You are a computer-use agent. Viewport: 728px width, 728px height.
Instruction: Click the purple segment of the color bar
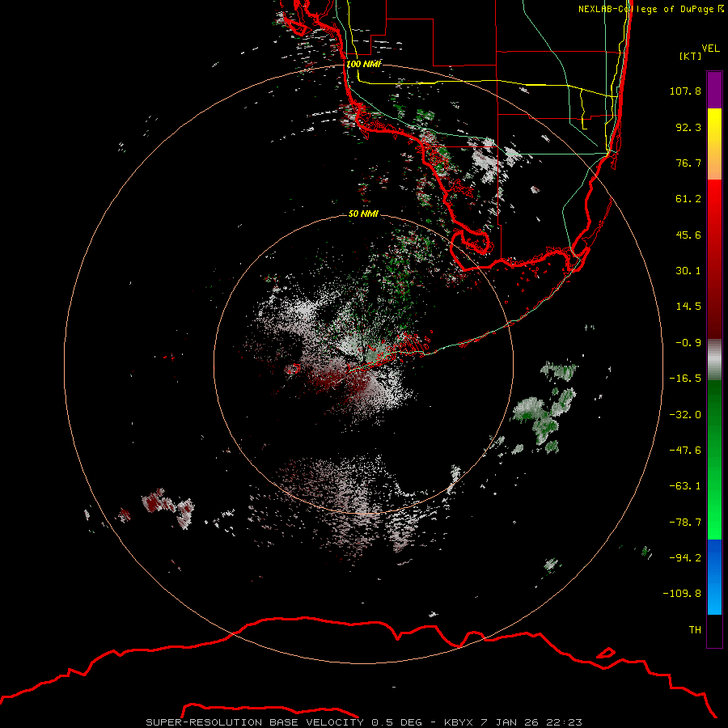714,90
